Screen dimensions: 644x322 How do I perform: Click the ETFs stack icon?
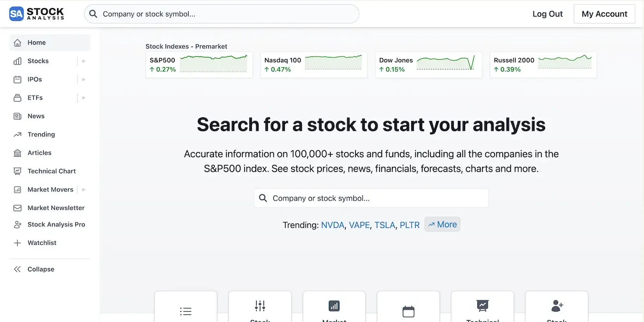coord(17,98)
